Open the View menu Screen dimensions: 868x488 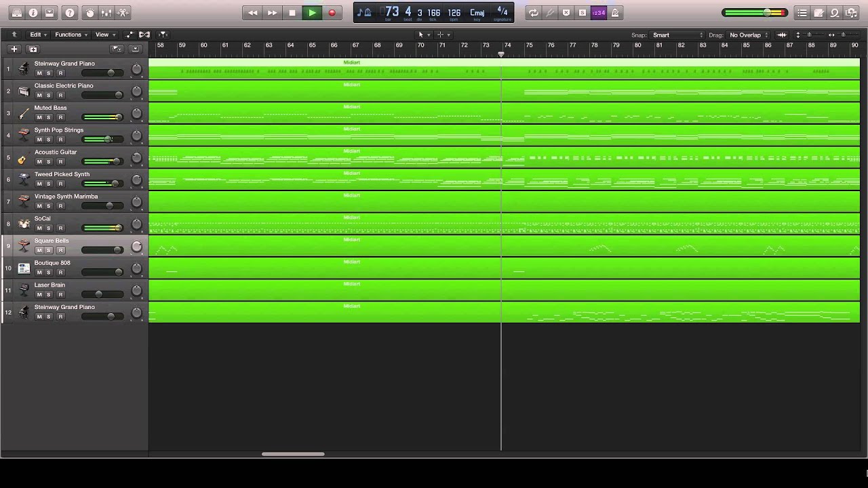104,35
